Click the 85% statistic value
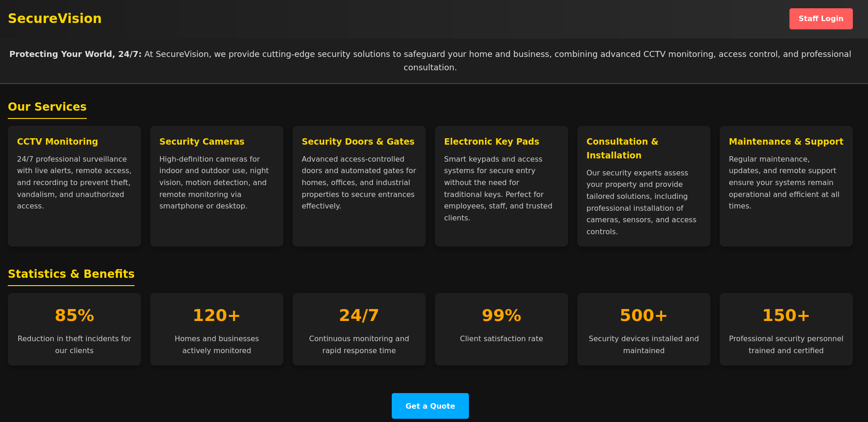 click(74, 315)
